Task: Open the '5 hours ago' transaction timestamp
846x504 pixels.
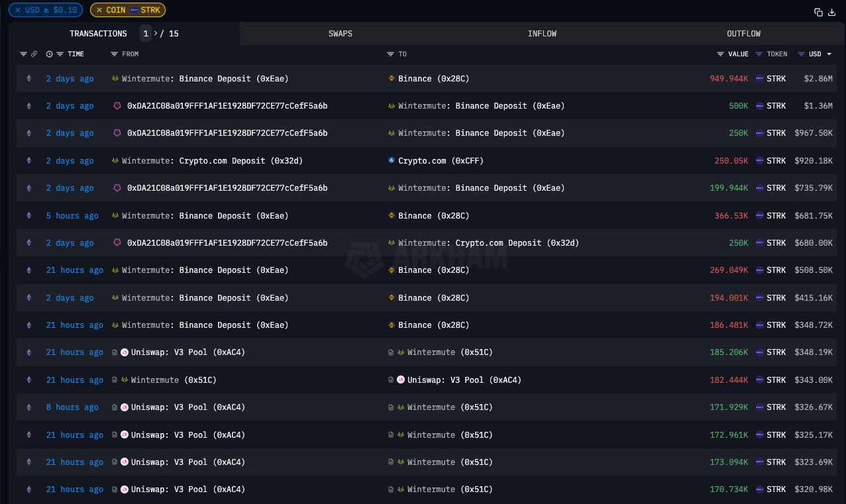Action: (72, 216)
